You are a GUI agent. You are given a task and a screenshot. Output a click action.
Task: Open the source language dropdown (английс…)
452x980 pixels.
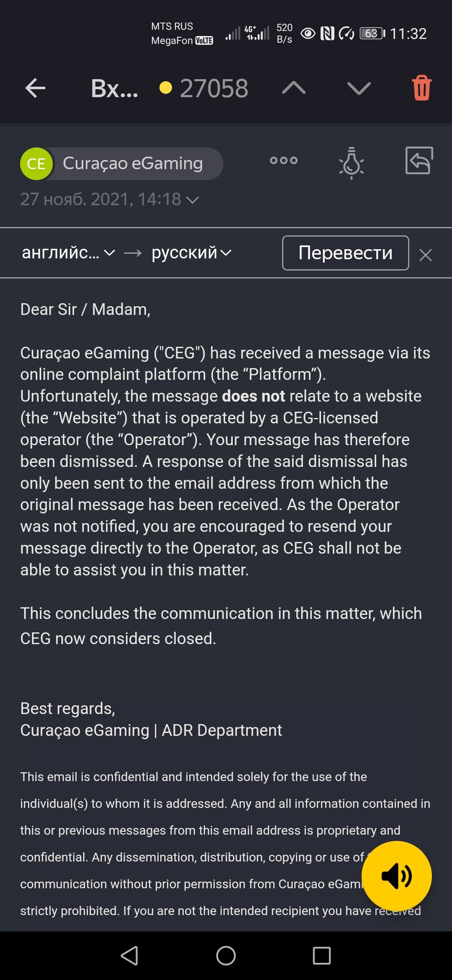click(68, 253)
